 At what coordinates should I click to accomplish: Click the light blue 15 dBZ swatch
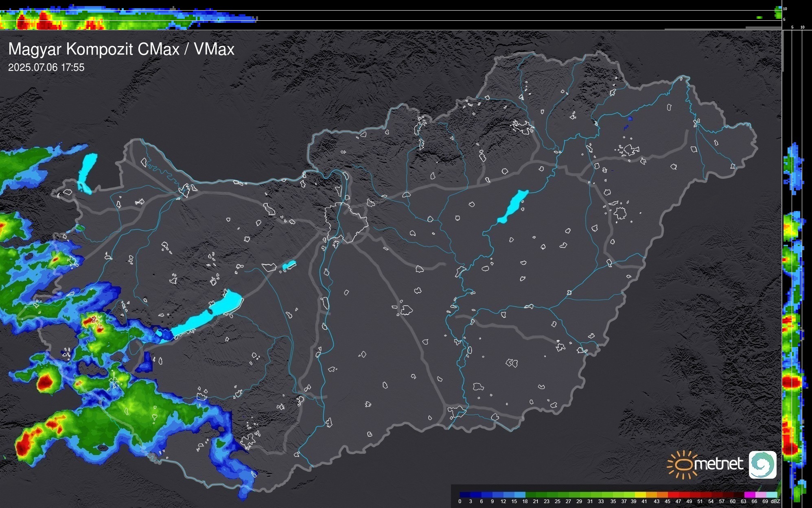pyautogui.click(x=520, y=495)
